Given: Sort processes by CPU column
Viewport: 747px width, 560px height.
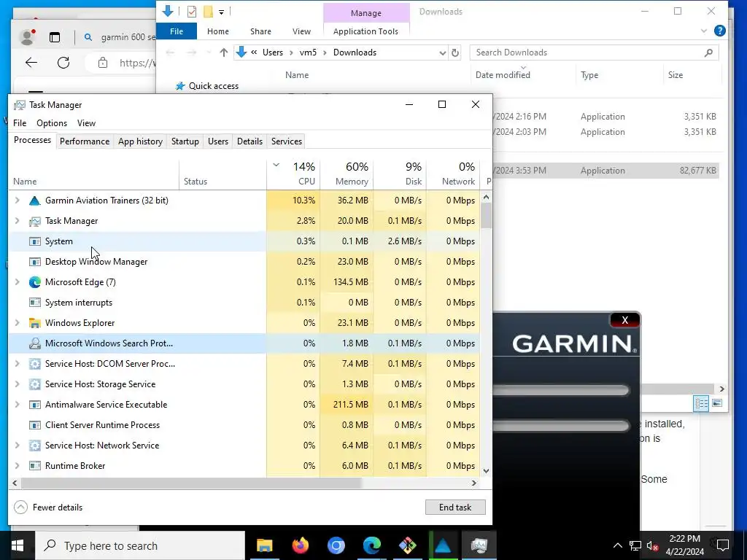Looking at the screenshot, I should pyautogui.click(x=293, y=174).
